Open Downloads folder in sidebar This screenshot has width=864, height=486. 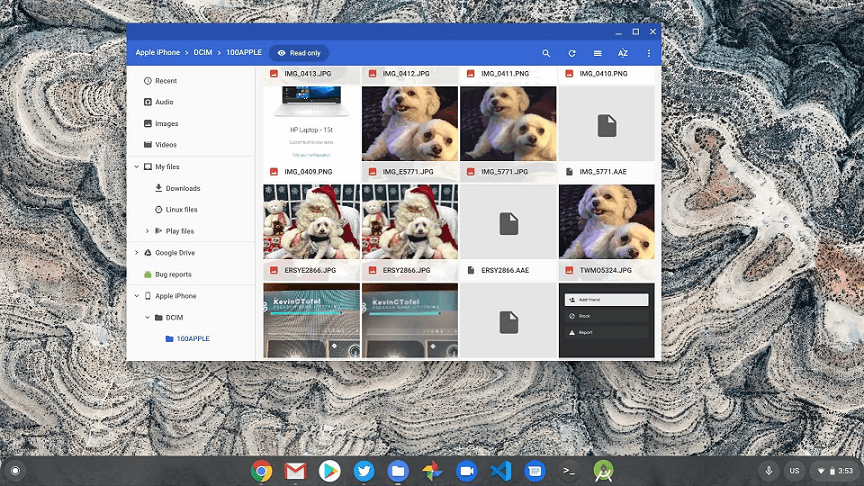(x=182, y=188)
